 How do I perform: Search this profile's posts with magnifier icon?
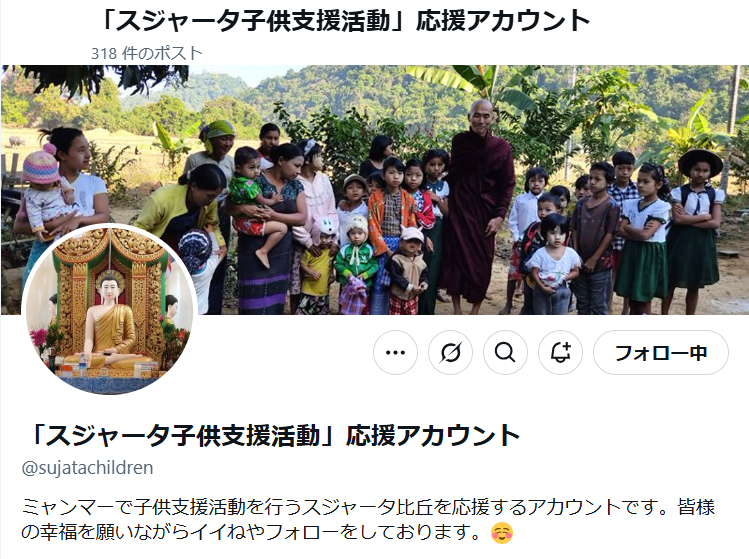click(505, 353)
